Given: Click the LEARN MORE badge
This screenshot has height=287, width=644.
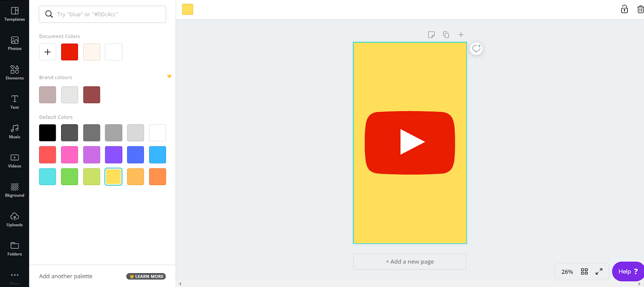Looking at the screenshot, I should 146,276.
